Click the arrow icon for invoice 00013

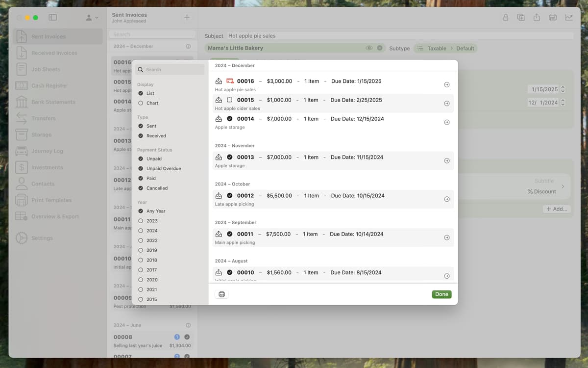[x=446, y=161]
